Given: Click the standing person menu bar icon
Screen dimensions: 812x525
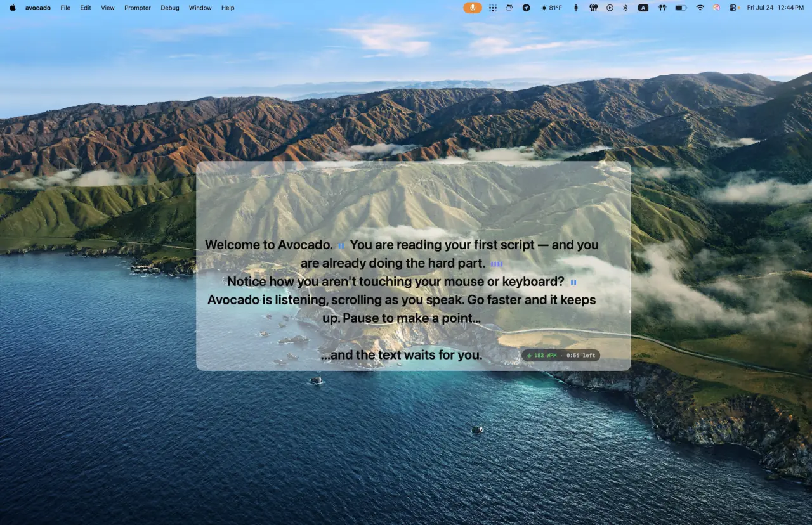Looking at the screenshot, I should tap(576, 8).
